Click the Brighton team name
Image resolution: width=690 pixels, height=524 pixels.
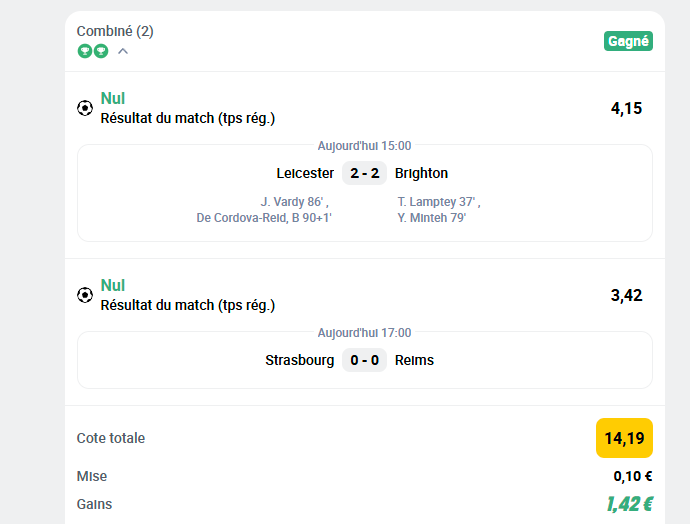point(421,173)
